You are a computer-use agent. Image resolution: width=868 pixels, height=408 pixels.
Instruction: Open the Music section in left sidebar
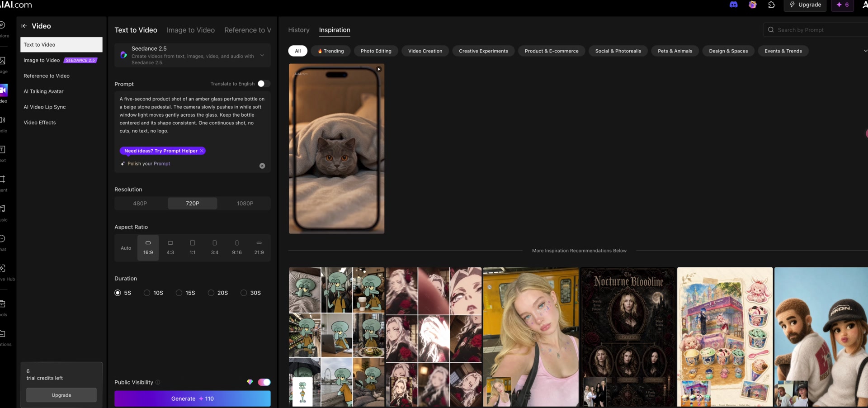pos(3,213)
